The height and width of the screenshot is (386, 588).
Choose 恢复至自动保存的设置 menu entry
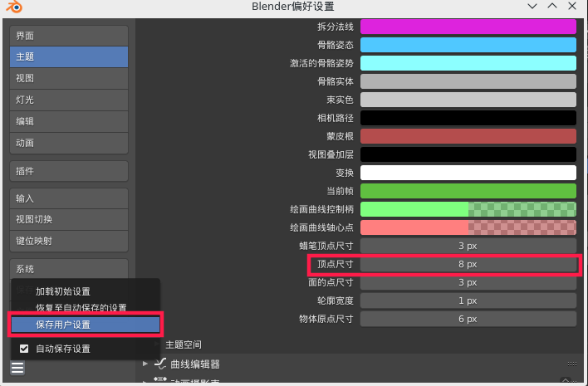86,308
